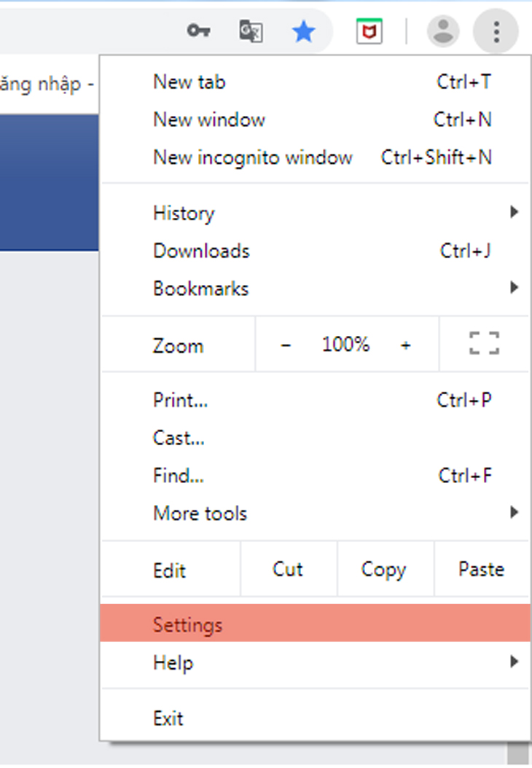The image size is (532, 768).
Task: Toggle fullscreen mode icon in Zoom row
Action: click(484, 344)
